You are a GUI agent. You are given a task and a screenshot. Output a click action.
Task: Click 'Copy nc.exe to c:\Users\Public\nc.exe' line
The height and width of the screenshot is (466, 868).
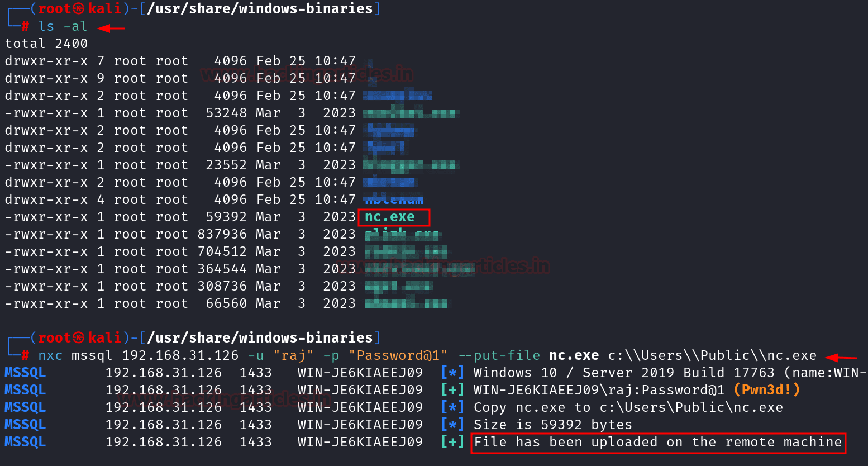click(628, 407)
